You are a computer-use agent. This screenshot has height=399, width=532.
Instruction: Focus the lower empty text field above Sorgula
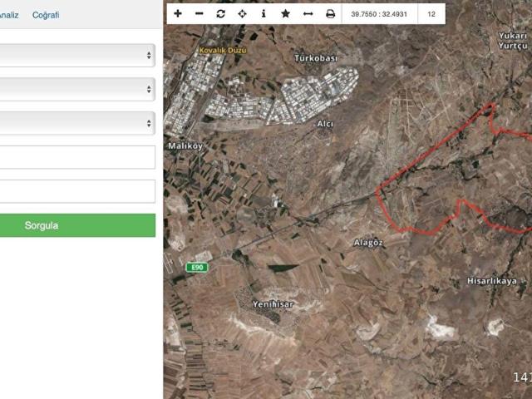pyautogui.click(x=77, y=191)
